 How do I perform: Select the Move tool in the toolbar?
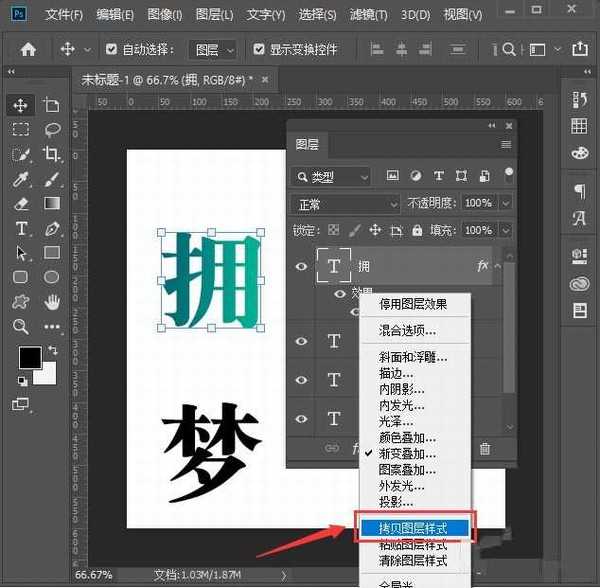[20, 105]
